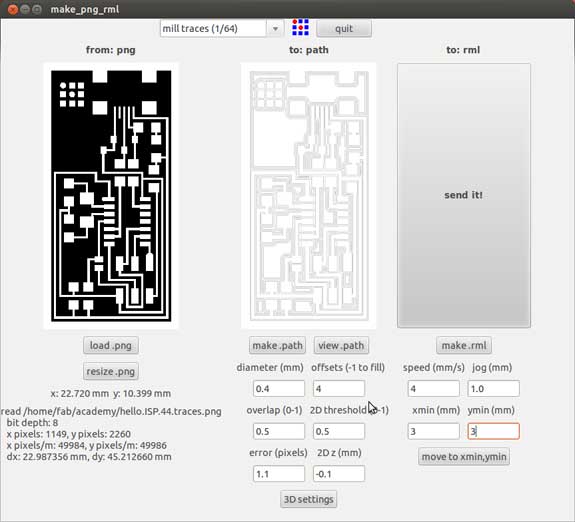
Task: Click the resize .png button
Action: click(x=111, y=371)
